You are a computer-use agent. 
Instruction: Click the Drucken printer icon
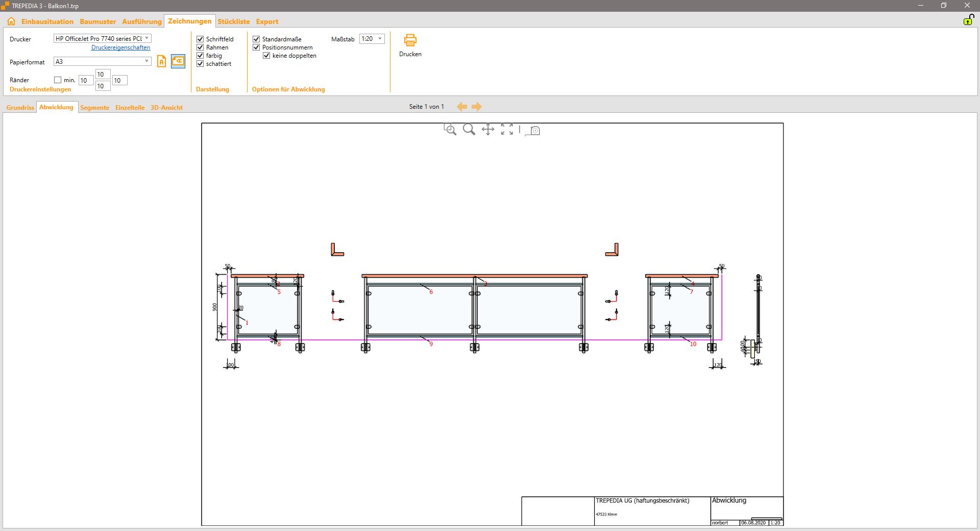pyautogui.click(x=410, y=40)
